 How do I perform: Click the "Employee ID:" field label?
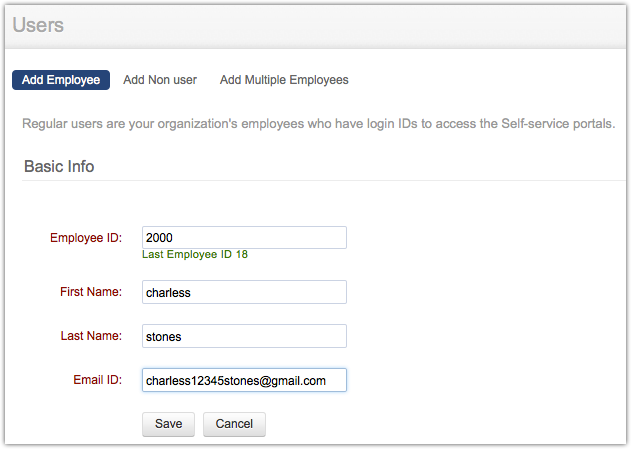point(86,238)
